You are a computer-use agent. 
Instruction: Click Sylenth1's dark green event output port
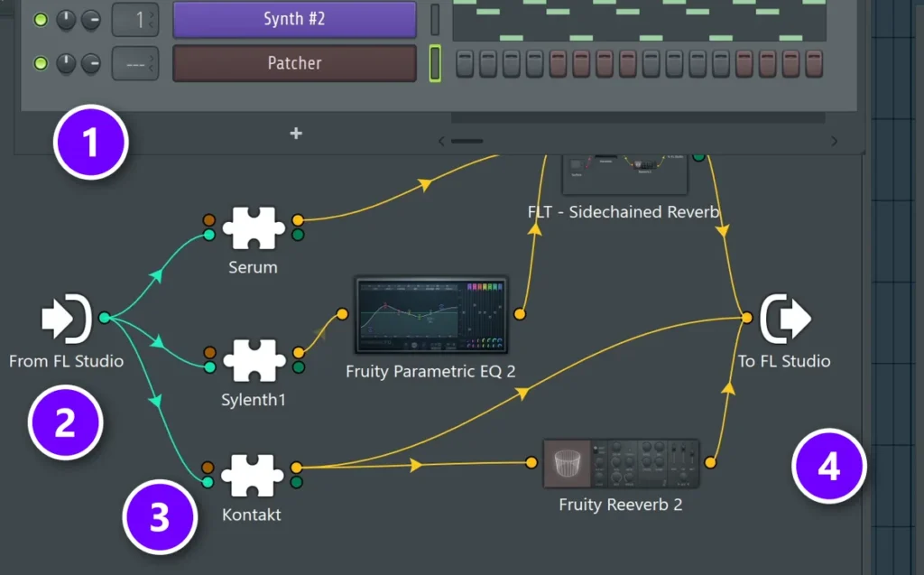299,368
